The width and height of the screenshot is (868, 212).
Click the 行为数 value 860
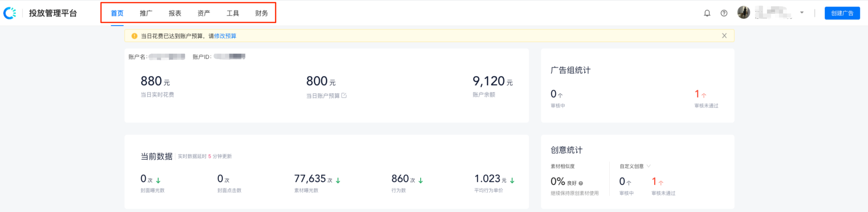[400, 179]
